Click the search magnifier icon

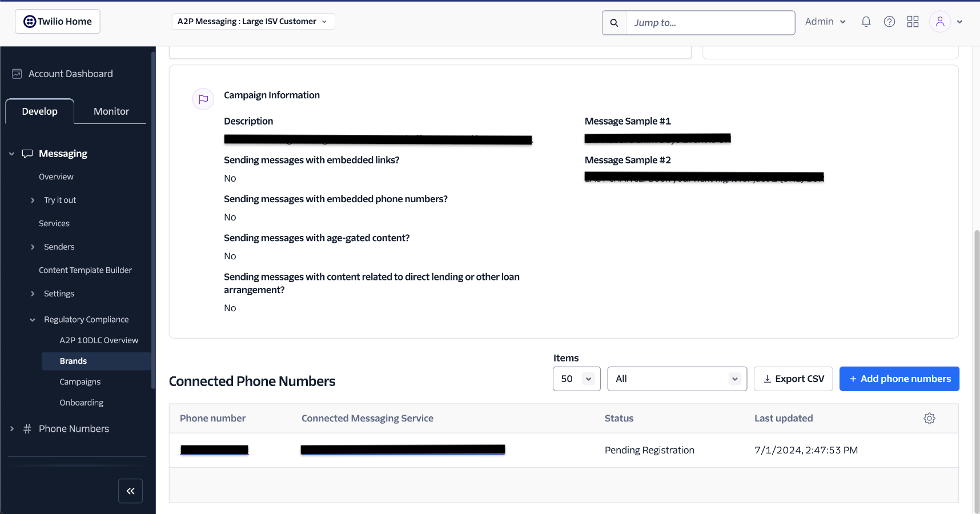[x=614, y=23]
